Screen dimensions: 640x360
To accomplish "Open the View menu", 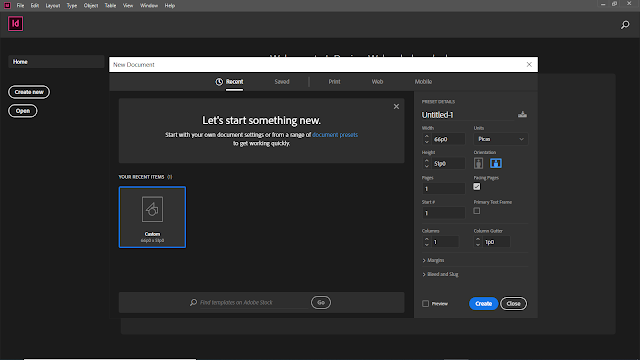I will click(128, 6).
